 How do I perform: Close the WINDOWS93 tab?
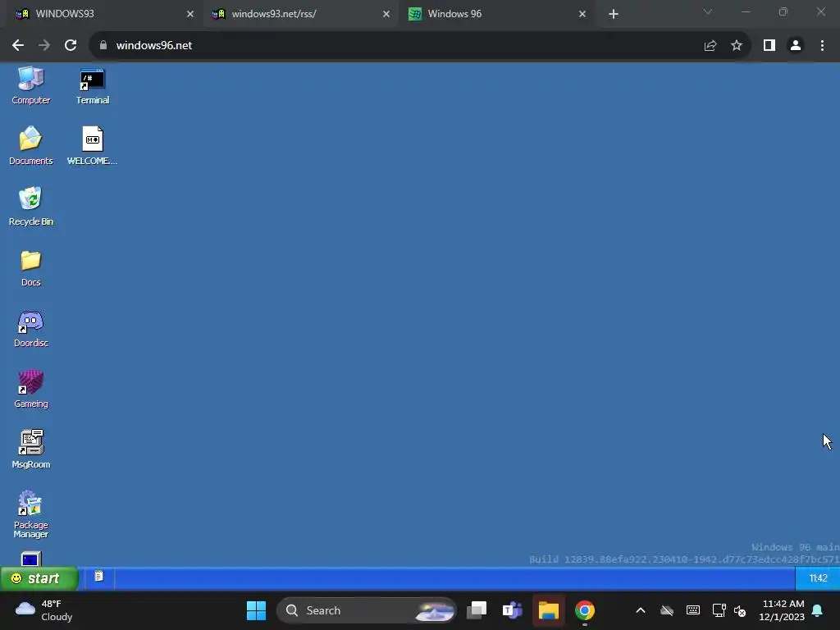pyautogui.click(x=190, y=14)
